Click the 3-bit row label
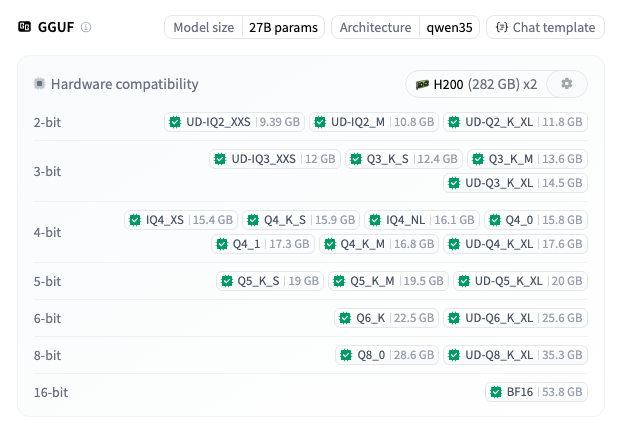Viewport: 629px width, 426px height. (x=47, y=171)
